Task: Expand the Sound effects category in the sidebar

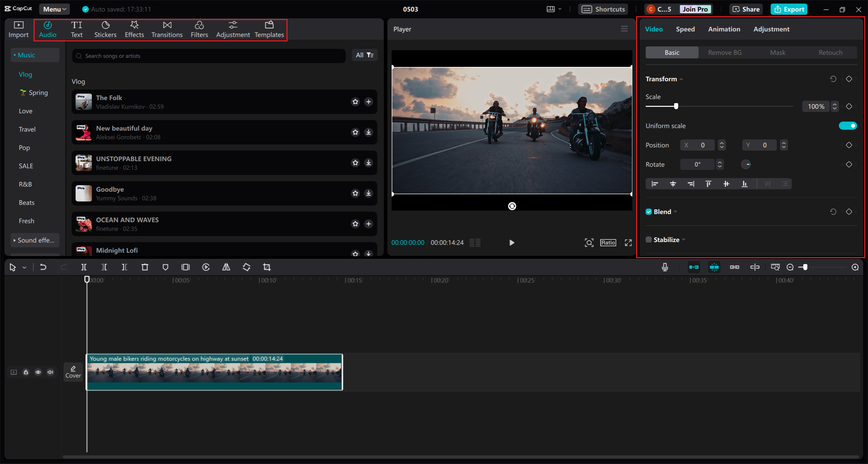Action: coord(35,240)
